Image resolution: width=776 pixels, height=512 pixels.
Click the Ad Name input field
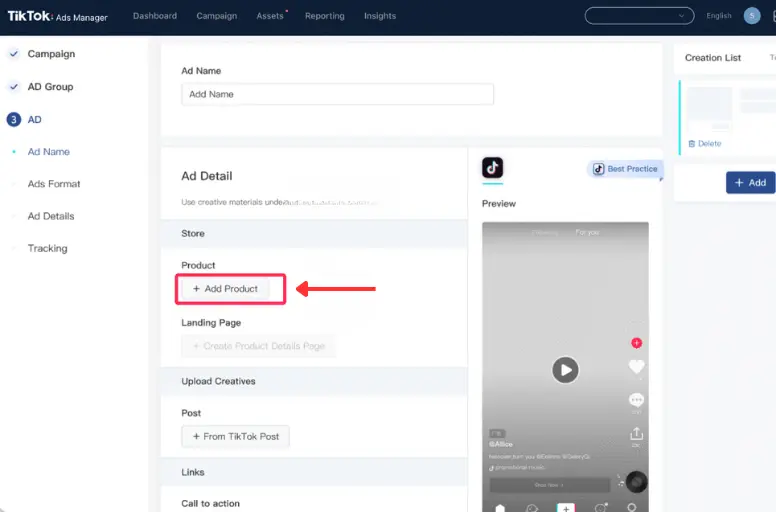click(338, 94)
